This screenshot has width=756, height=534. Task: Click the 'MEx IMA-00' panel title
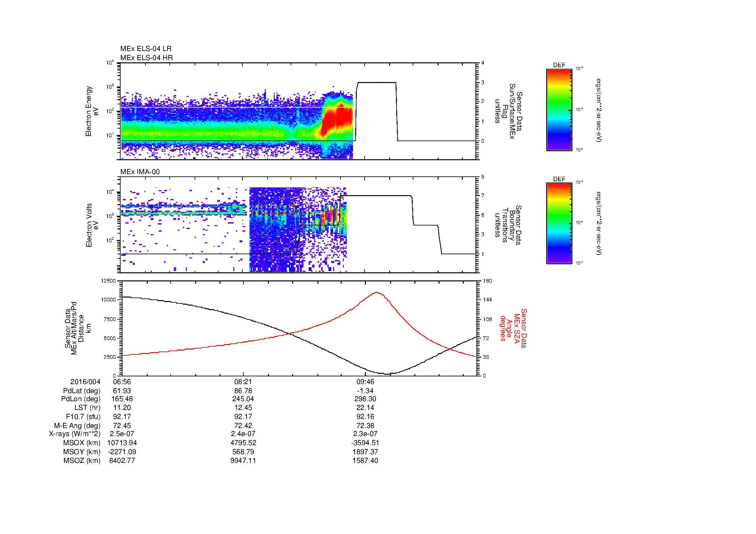140,172
